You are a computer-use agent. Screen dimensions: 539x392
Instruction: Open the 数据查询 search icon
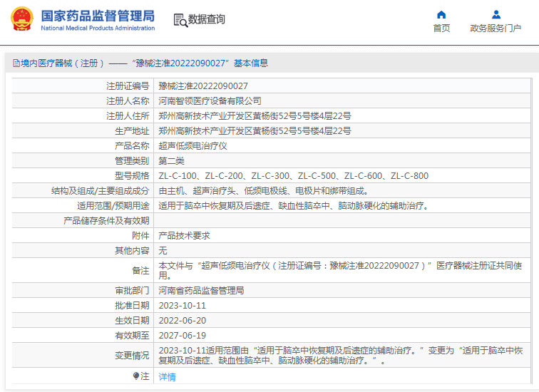pos(180,20)
